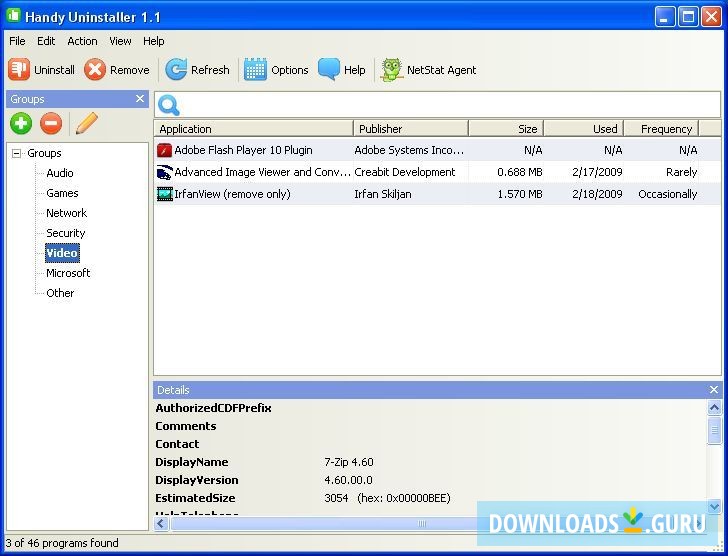Image resolution: width=728 pixels, height=556 pixels.
Task: Click the DisplayName detail value 7-Zip 4.60
Action: pos(349,462)
